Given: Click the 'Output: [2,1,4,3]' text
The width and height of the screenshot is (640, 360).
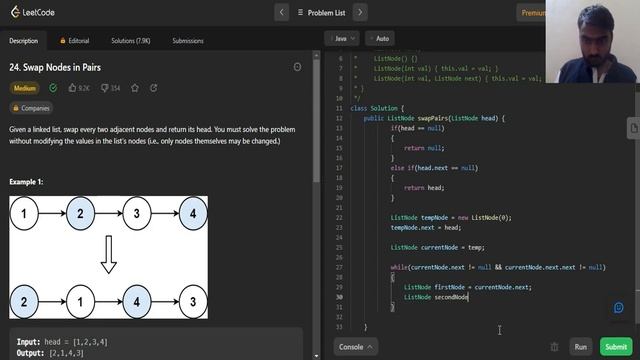Looking at the screenshot, I should [50, 353].
